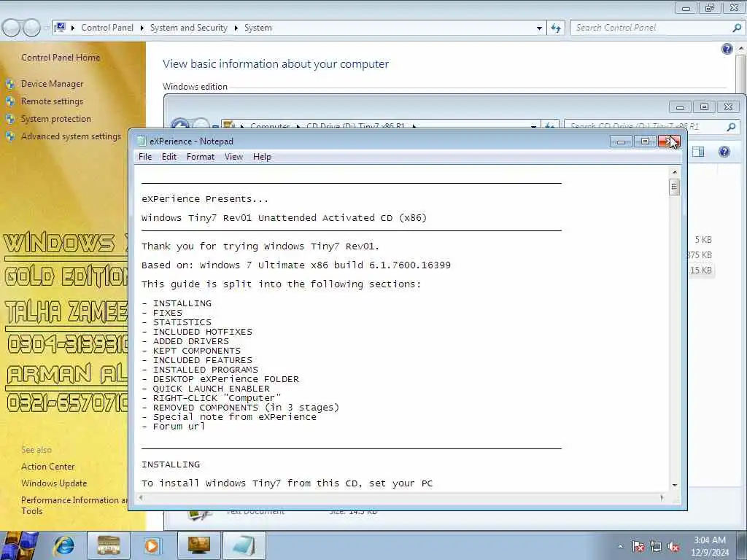The height and width of the screenshot is (560, 747).
Task: Click the shield icon beside Device Manager
Action: coord(10,85)
